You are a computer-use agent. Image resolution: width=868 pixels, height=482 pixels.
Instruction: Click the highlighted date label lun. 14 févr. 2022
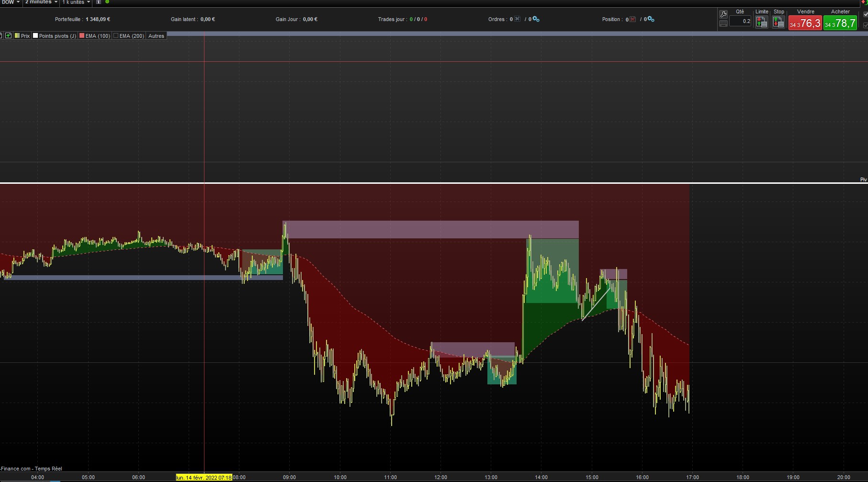[204, 477]
